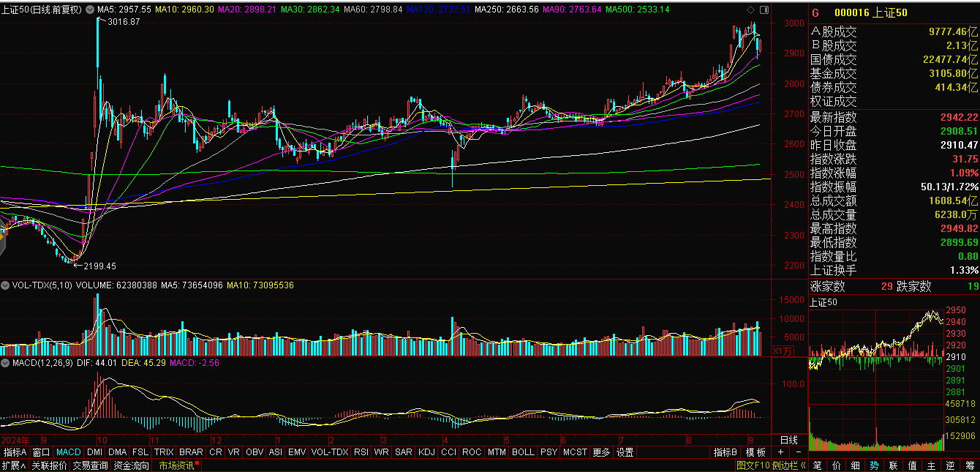The image size is (980, 472).
Task: Select the ROC indicator
Action: click(472, 452)
